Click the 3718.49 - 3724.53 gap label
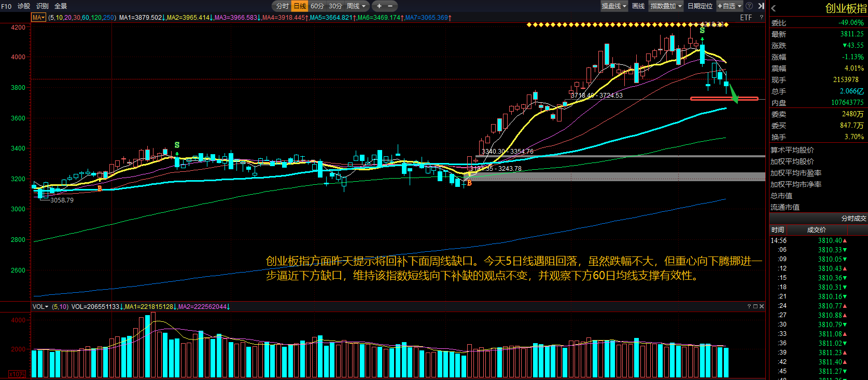This screenshot has height=380, width=868. (597, 96)
